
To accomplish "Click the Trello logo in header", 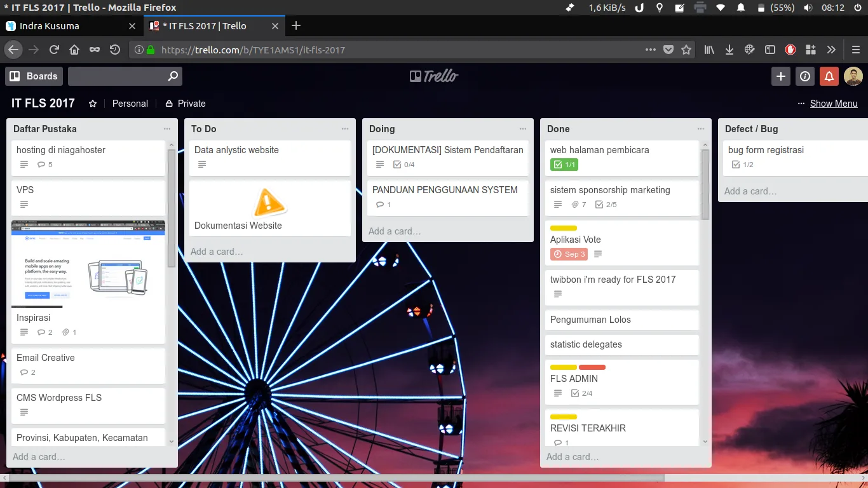I will (x=434, y=76).
